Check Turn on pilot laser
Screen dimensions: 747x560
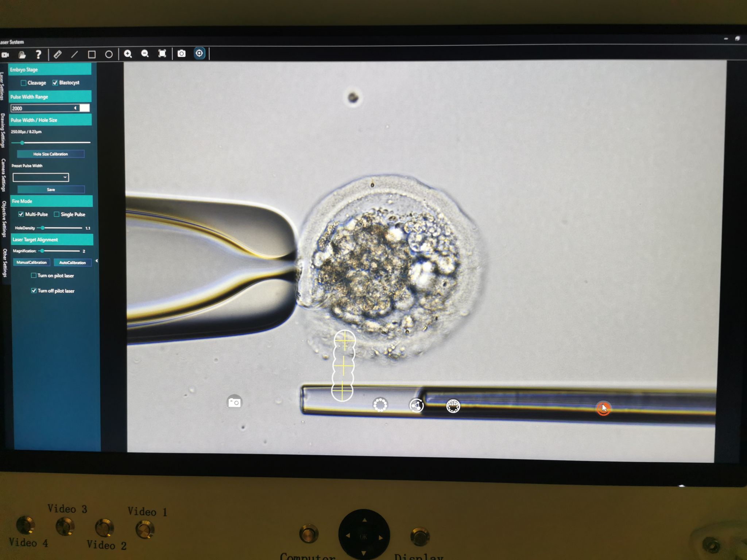[34, 275]
